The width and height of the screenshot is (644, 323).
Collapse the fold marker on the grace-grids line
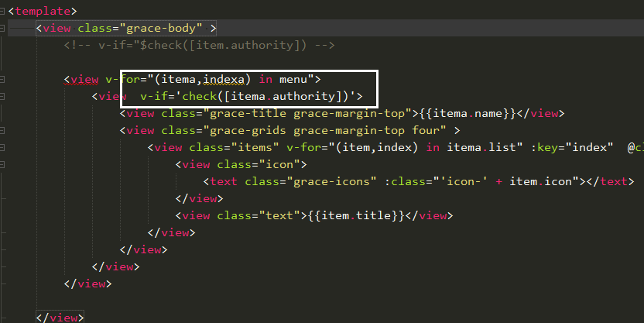(x=2, y=131)
